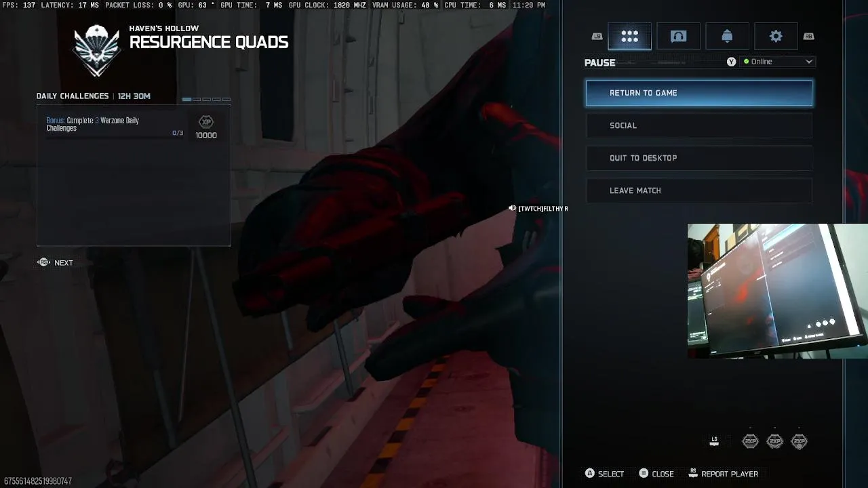Screen dimensions: 868x488
Task: Open the main menu grid tab
Action: click(629, 37)
